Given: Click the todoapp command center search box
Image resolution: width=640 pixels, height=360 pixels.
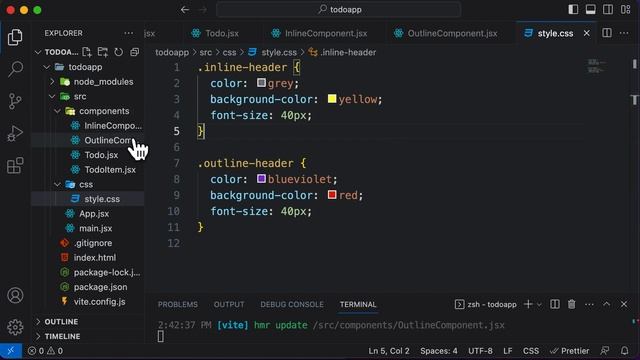Looking at the screenshot, I should tap(339, 9).
